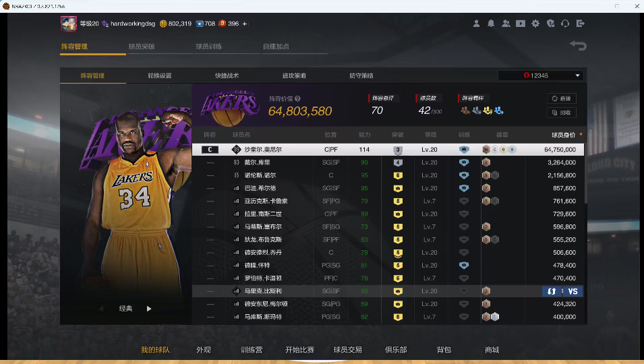Viewport: 644px width, 364px height.
Task: Click the refresh-icon button above 回收
Action: point(562,98)
